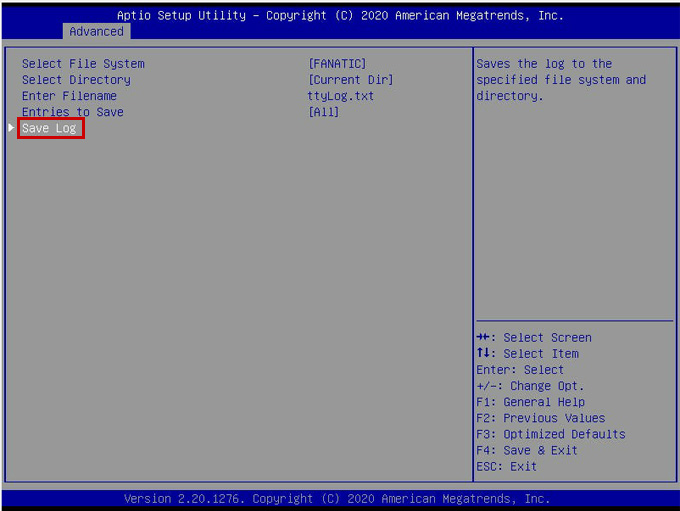Image resolution: width=680 pixels, height=511 pixels.
Task: Highlight the Select Directory item
Action: (x=76, y=80)
